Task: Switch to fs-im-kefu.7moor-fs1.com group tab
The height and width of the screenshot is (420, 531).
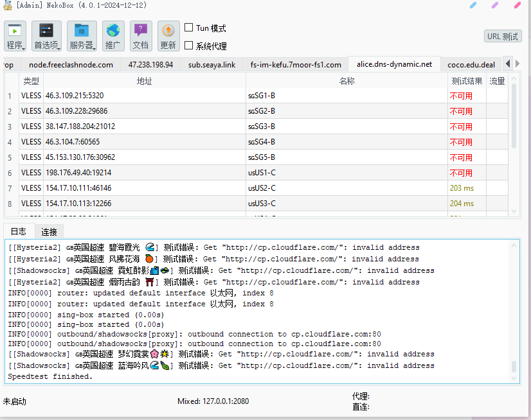Action: pyautogui.click(x=296, y=65)
